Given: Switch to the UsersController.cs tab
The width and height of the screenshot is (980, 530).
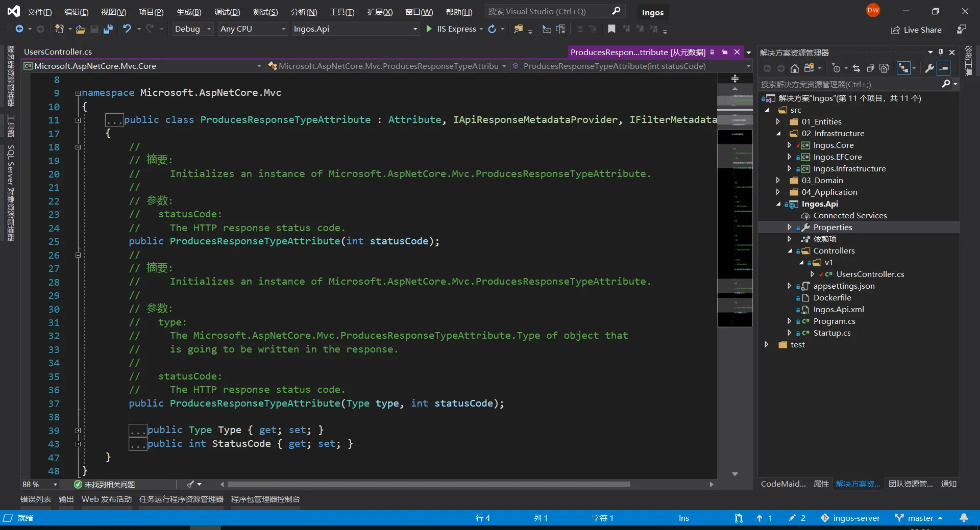Looking at the screenshot, I should point(58,52).
